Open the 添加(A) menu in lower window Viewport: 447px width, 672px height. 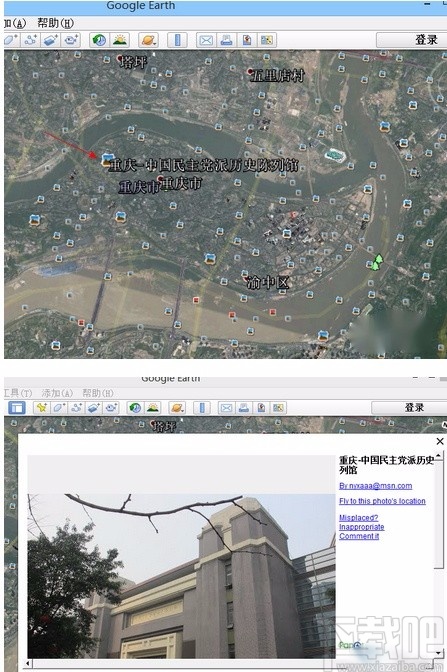pos(57,393)
